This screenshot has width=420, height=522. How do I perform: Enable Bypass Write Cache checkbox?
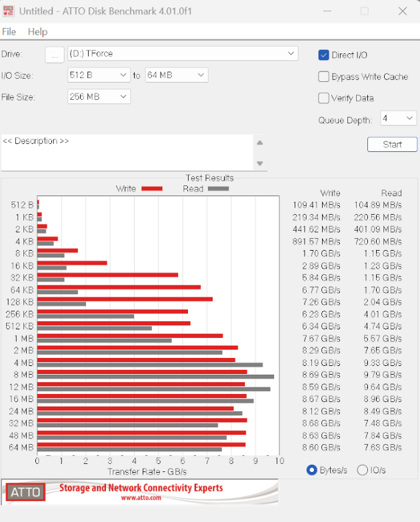pyautogui.click(x=323, y=77)
